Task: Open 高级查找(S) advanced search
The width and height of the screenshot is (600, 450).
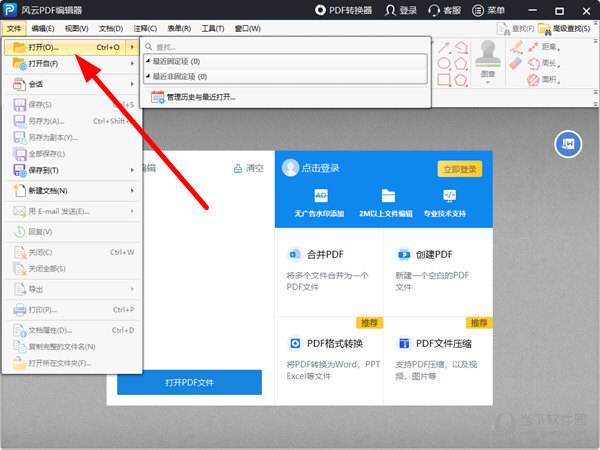Action: pos(564,29)
